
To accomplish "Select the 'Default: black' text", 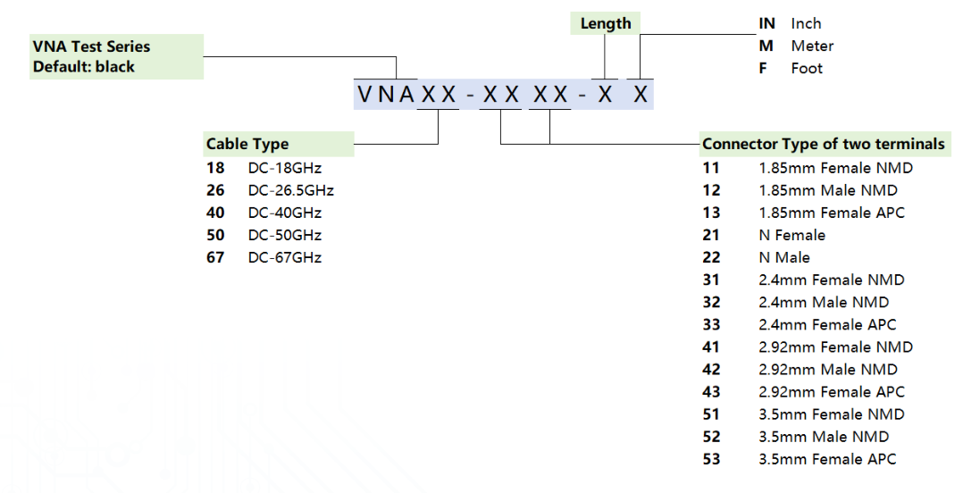I will [x=84, y=67].
